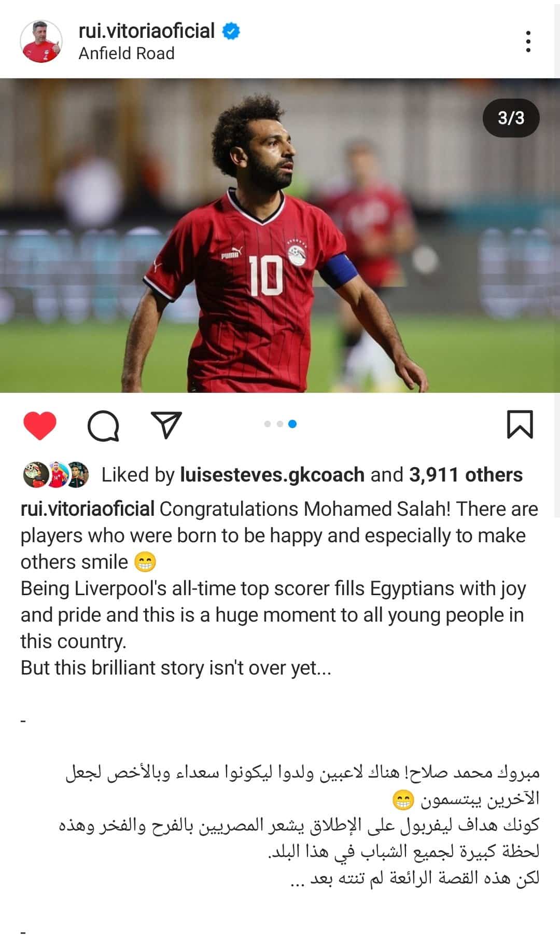
Task: Open three-dot post options menu
Action: 528,42
